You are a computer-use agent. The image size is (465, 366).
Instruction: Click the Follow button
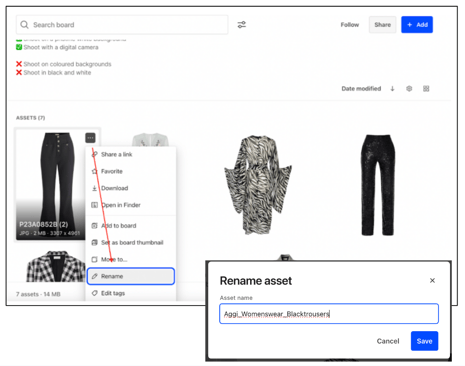(350, 25)
